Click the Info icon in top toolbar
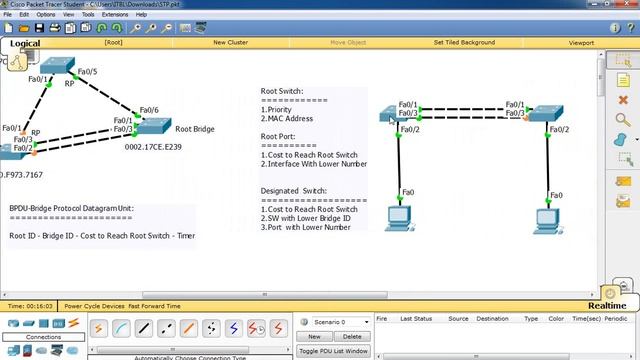 [615, 28]
